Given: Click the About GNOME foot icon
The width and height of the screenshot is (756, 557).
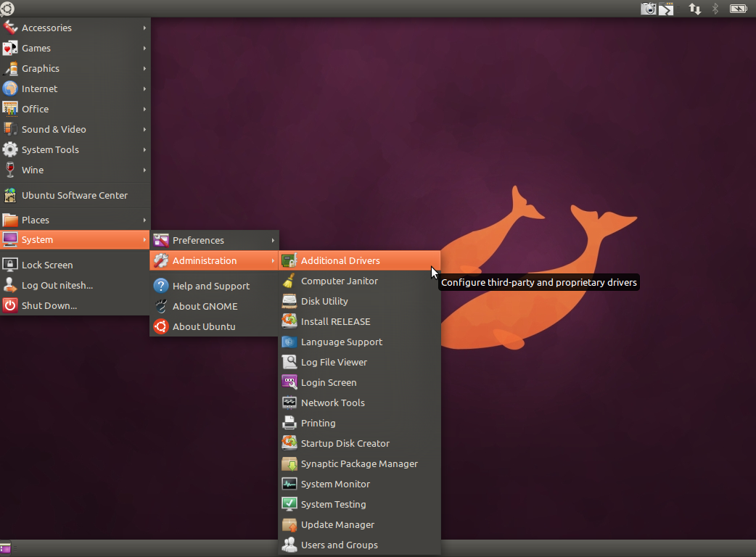Looking at the screenshot, I should tap(161, 306).
